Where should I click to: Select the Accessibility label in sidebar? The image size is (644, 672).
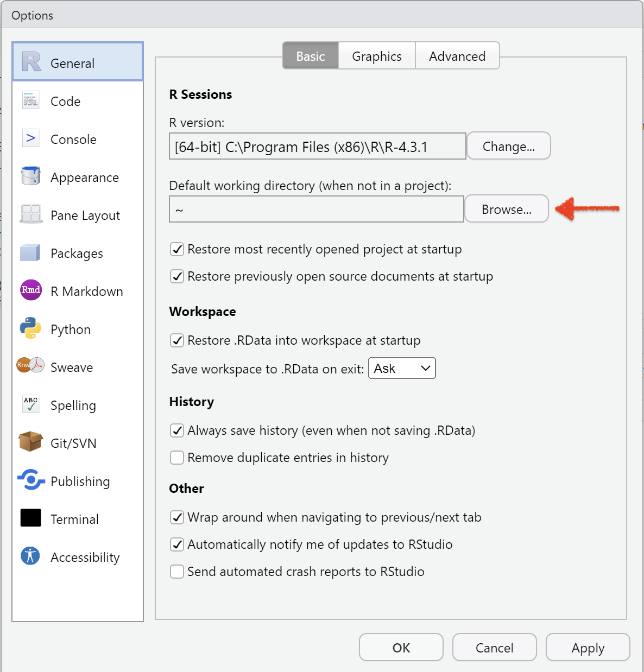click(x=85, y=557)
